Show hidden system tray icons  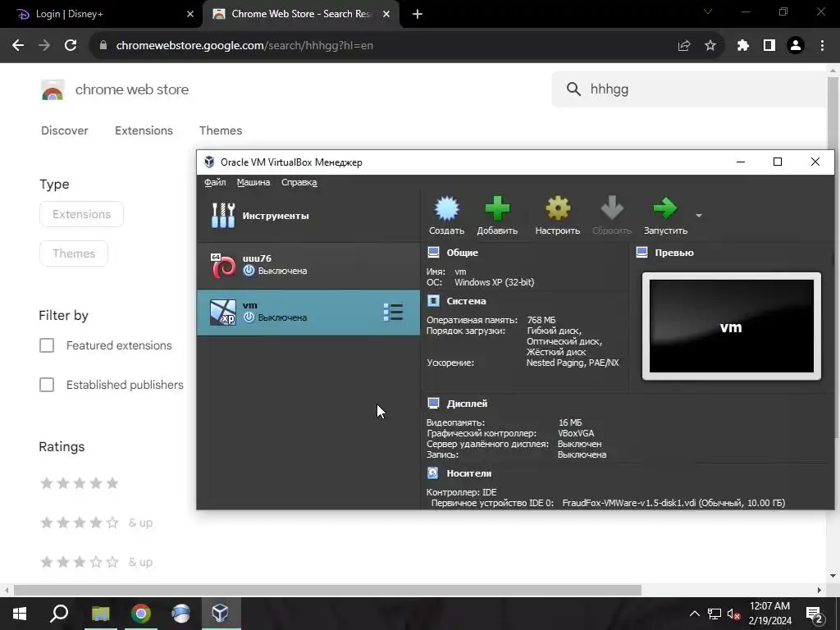coord(694,614)
